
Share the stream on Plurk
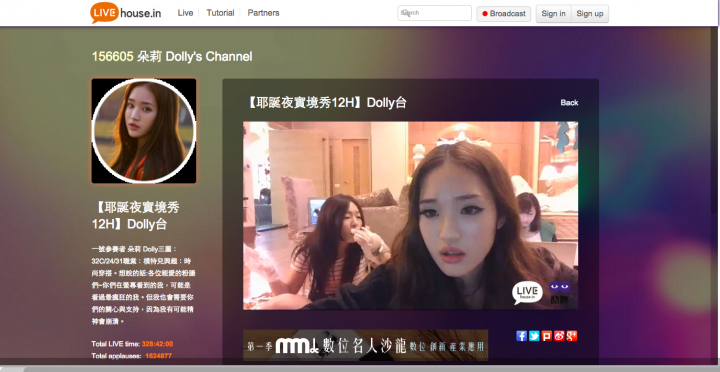click(x=546, y=336)
